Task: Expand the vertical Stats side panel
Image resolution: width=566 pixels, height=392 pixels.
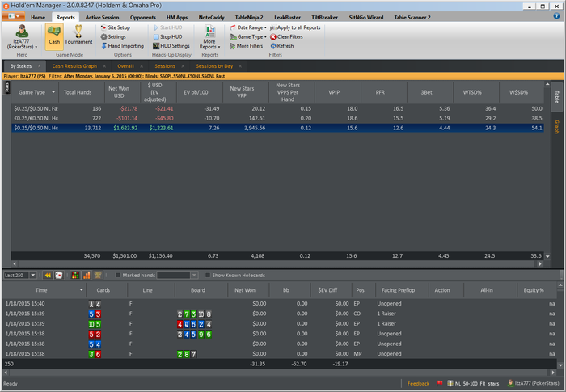Action: (x=6, y=87)
